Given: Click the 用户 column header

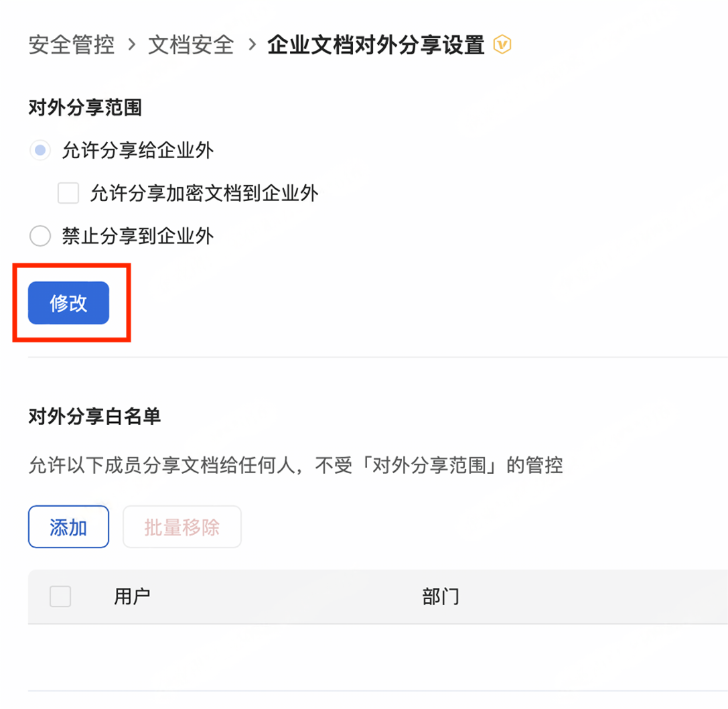Looking at the screenshot, I should [x=133, y=596].
